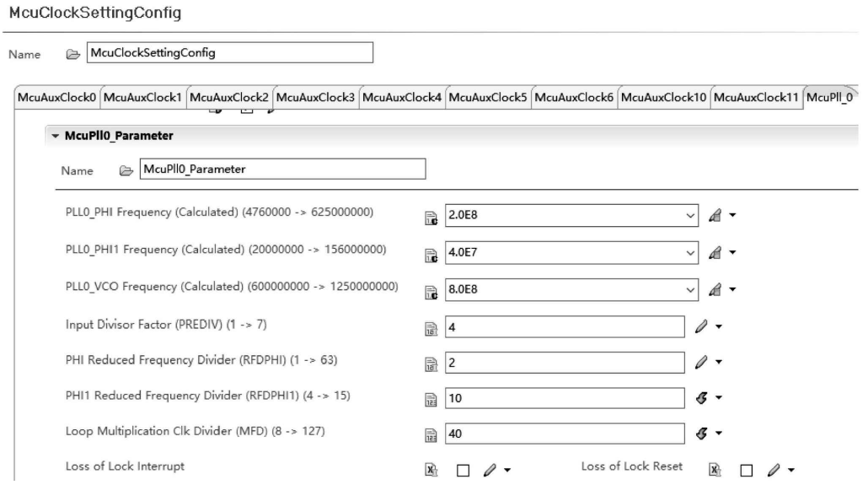Click the pencil icon for PHI Reduced Frequency Divider

701,362
